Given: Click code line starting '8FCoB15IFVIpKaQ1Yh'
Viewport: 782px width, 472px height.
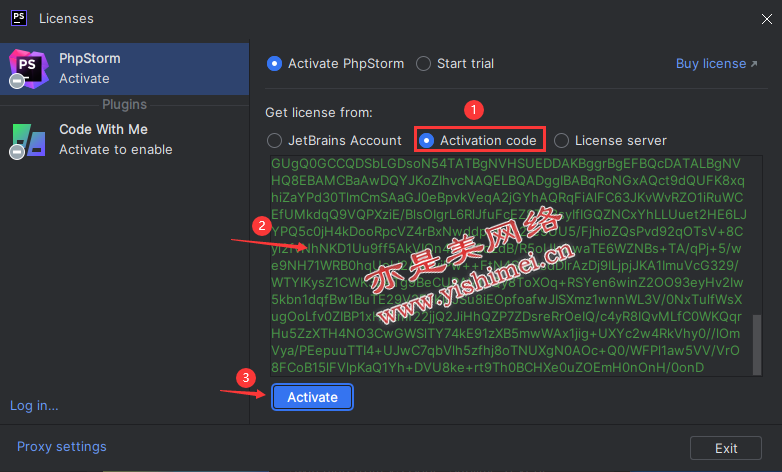Looking at the screenshot, I should (487, 368).
